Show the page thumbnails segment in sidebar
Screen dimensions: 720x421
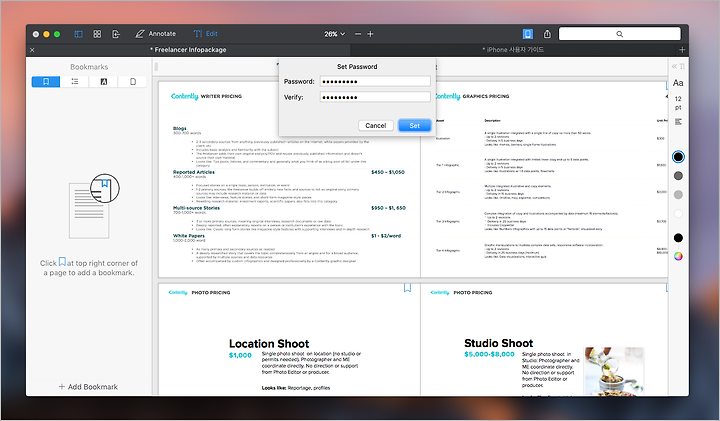[133, 82]
